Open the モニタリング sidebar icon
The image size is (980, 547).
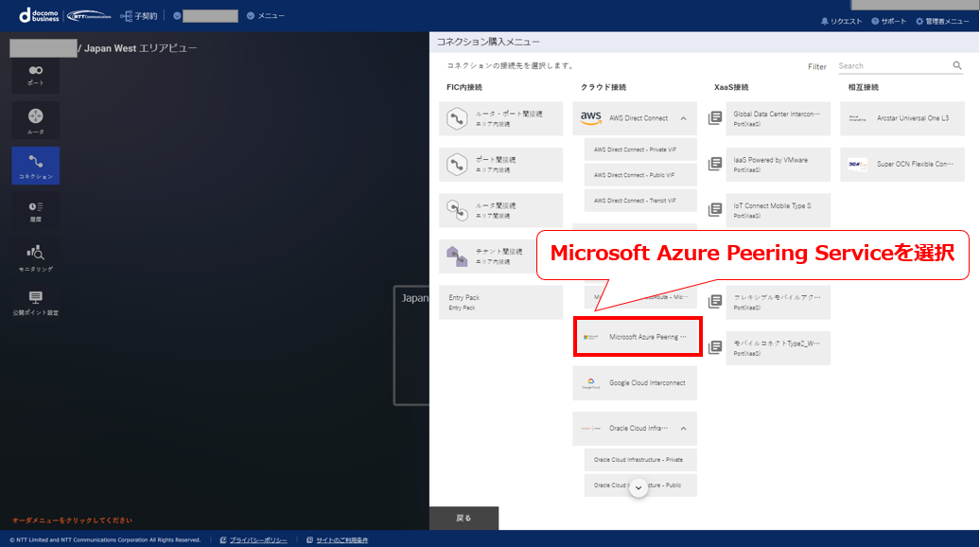tap(36, 257)
